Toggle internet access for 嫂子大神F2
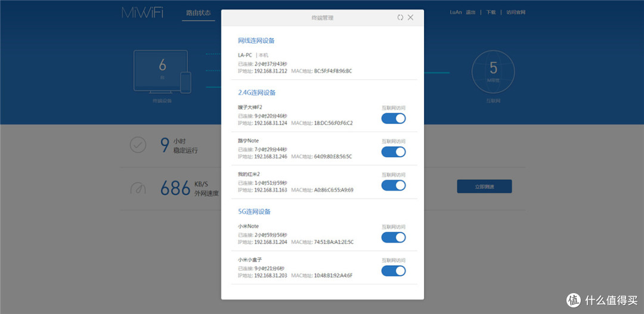This screenshot has height=314, width=644. (x=394, y=119)
